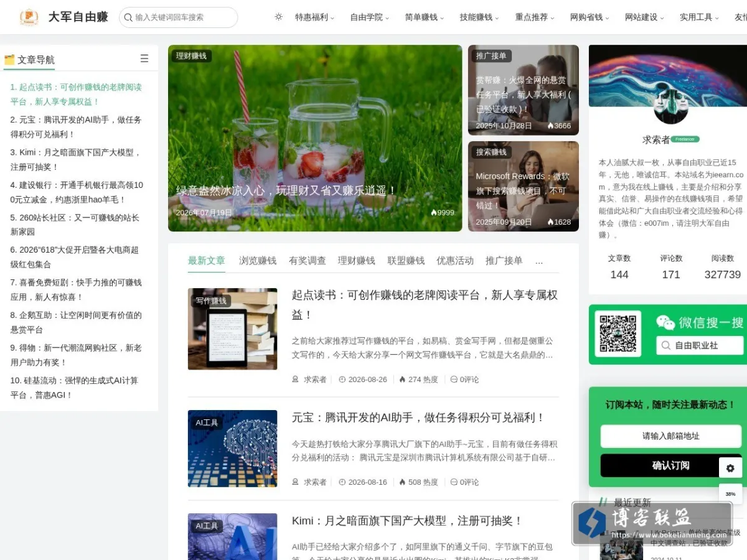Click flame icon beside 274 热度
The image size is (747, 560).
(402, 380)
